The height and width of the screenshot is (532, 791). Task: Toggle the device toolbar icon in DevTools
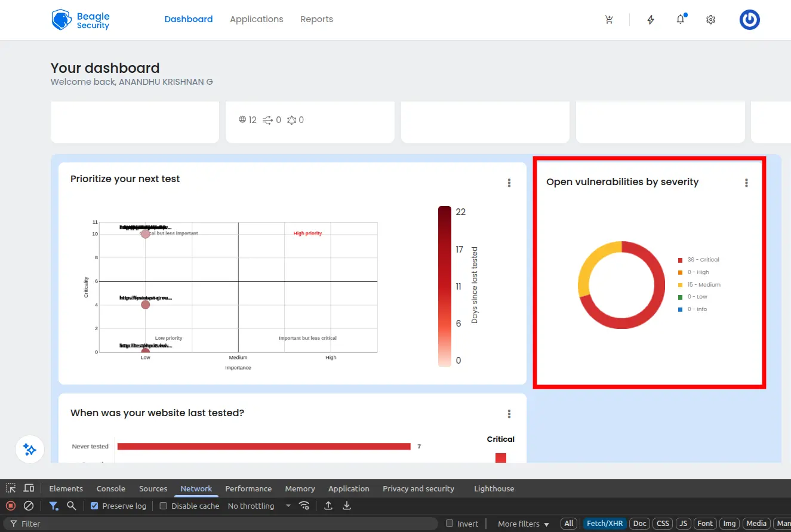29,488
